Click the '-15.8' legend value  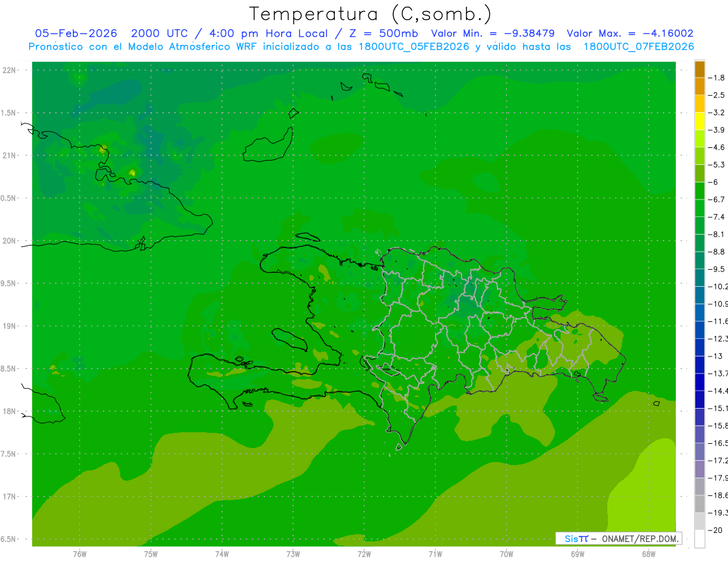pos(718,425)
